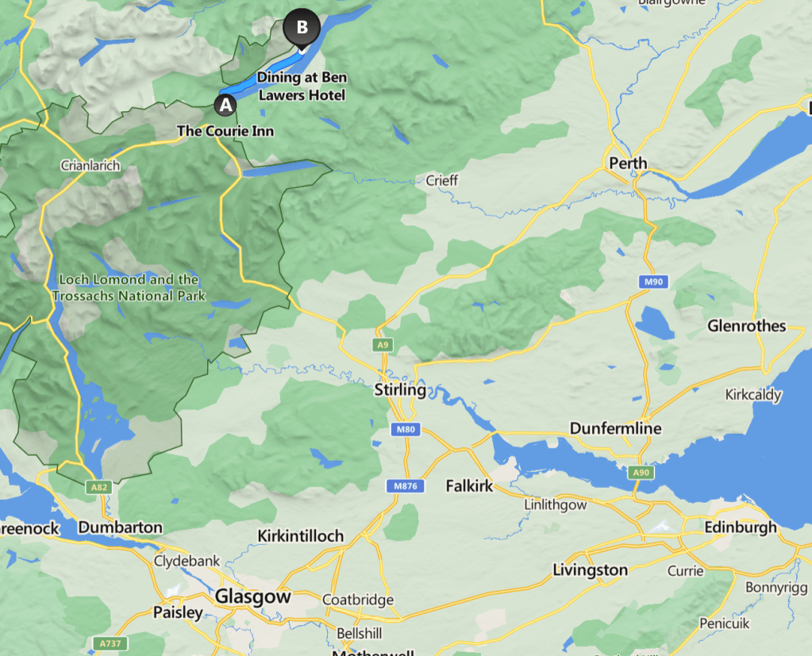
Task: Click the Perth city label
Action: click(x=628, y=163)
